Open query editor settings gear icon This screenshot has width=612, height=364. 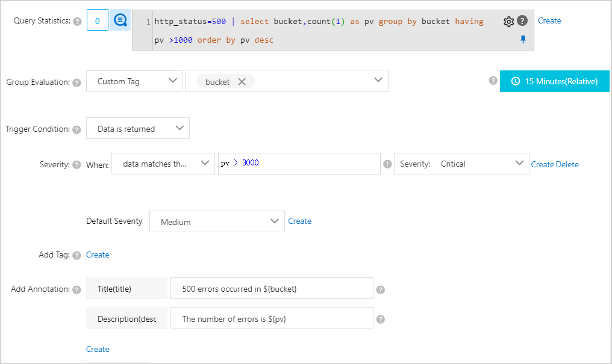pos(508,22)
